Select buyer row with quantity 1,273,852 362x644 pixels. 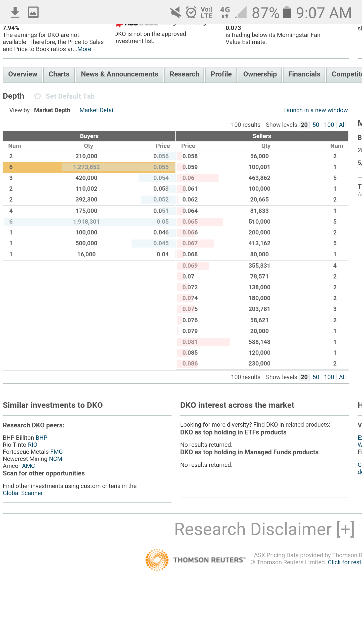[x=89, y=167]
